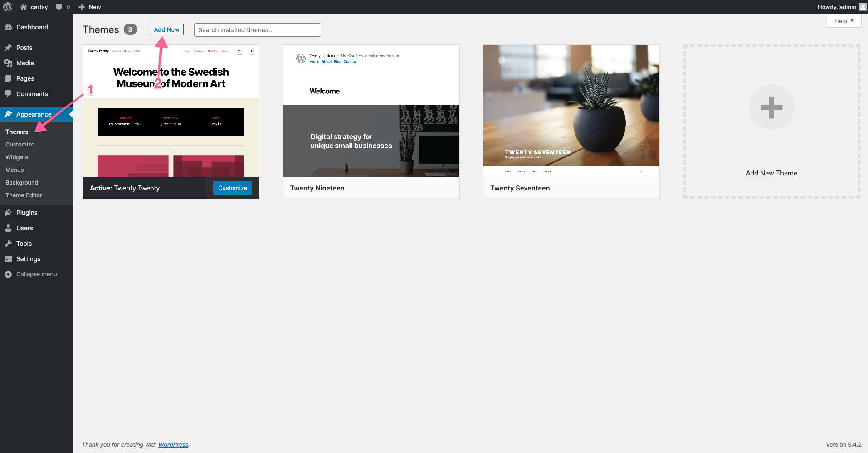Click the Media icon in sidebar
The width and height of the screenshot is (868, 453).
click(8, 63)
